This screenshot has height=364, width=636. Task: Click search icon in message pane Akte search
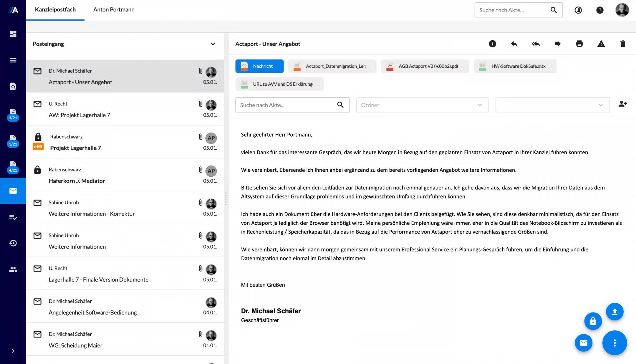coord(340,105)
